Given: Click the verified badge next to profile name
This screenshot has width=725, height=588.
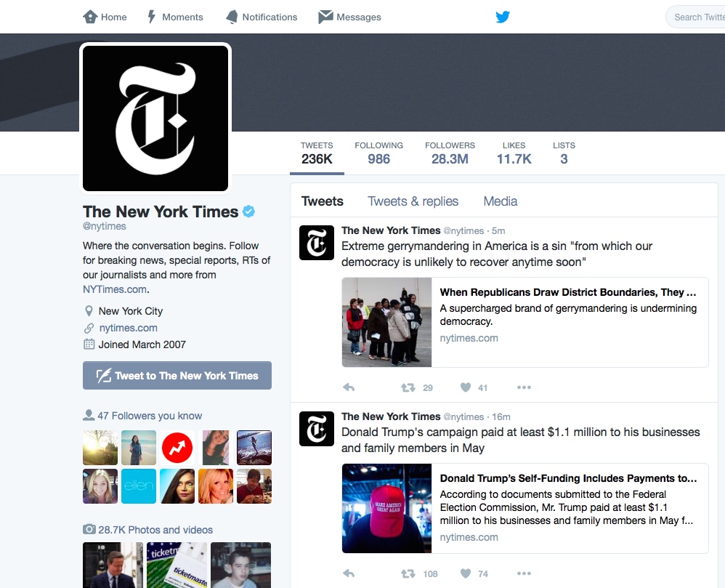Looking at the screenshot, I should pyautogui.click(x=248, y=212).
